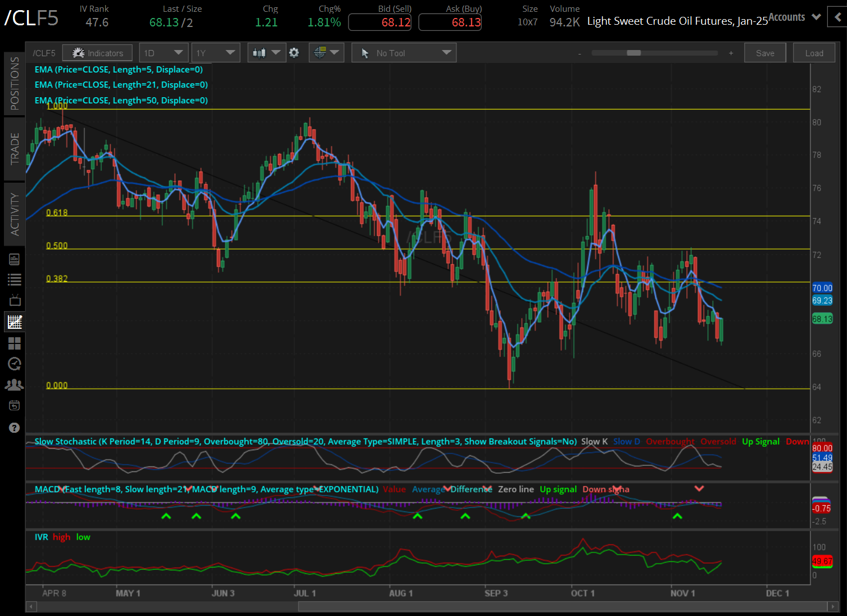
Task: Expand the 1D aggregation period dropdown
Action: click(163, 53)
